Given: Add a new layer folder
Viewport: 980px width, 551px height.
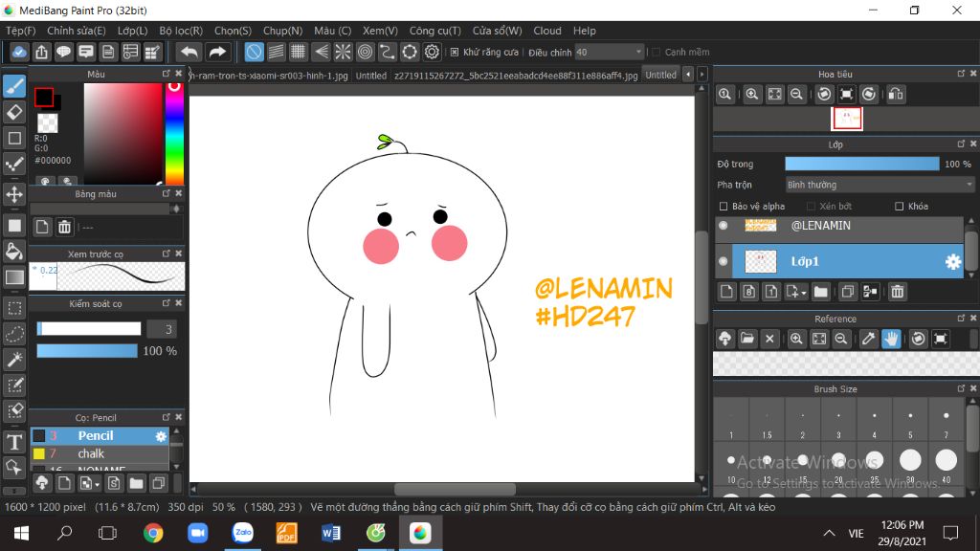Looking at the screenshot, I should coord(820,292).
